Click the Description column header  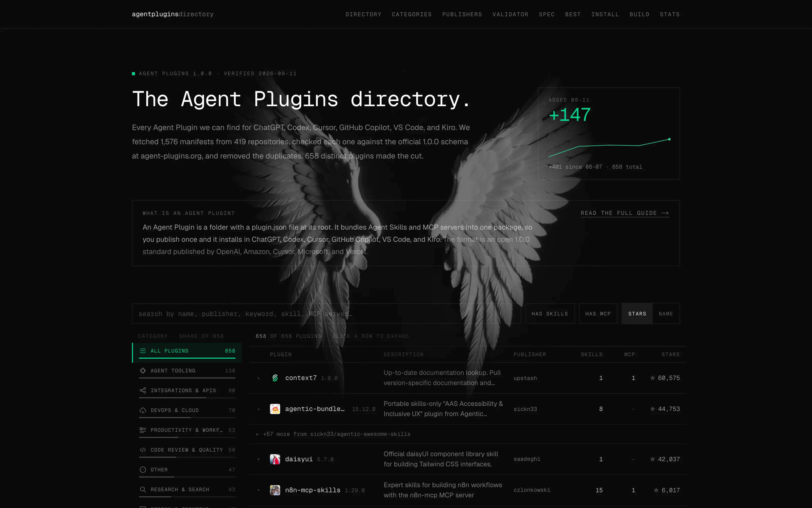403,355
